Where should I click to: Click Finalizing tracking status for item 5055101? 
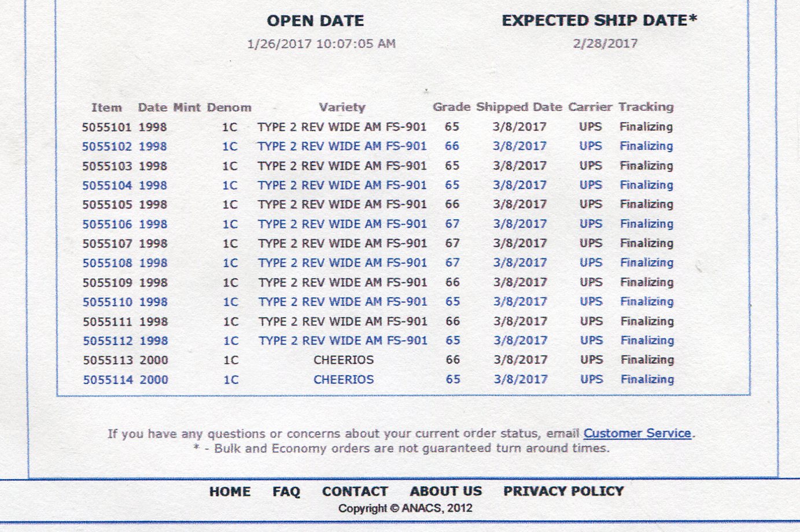pos(646,127)
